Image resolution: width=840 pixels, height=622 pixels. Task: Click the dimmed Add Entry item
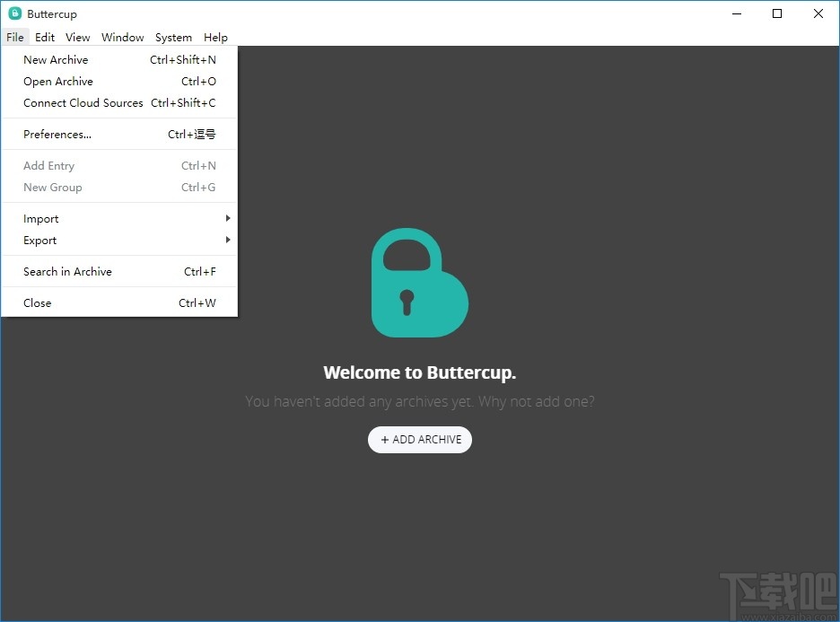coord(119,165)
